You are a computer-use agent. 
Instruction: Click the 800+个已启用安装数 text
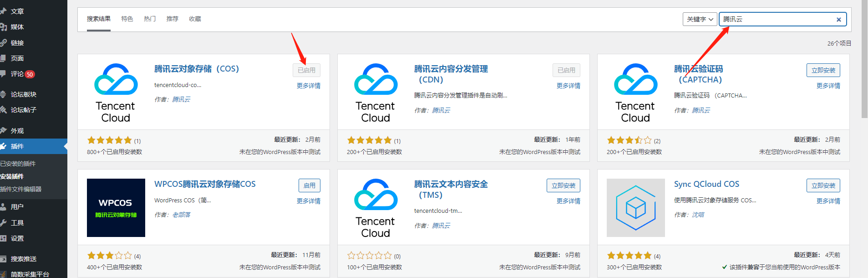point(115,152)
